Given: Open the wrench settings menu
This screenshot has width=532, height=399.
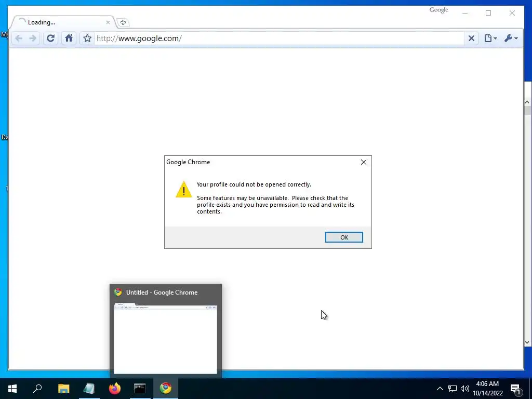Looking at the screenshot, I should tap(511, 38).
